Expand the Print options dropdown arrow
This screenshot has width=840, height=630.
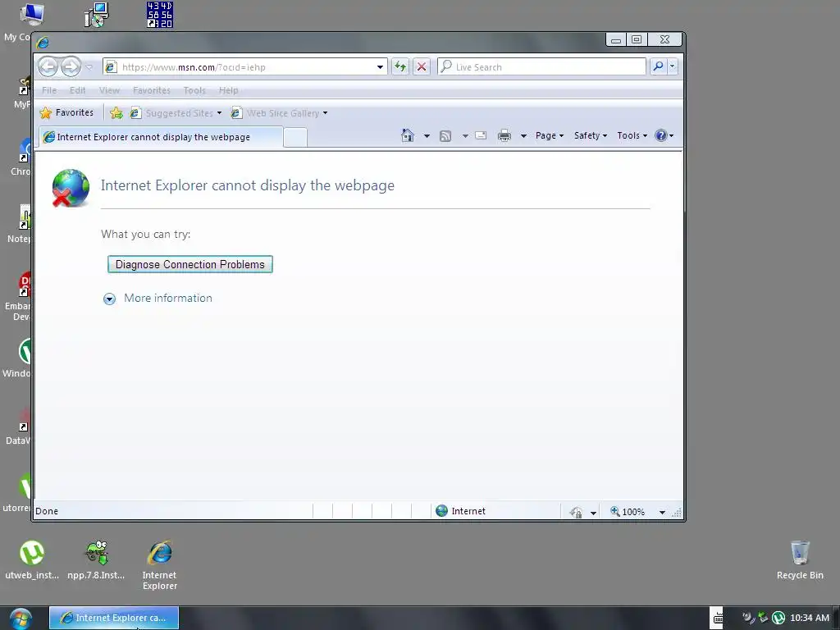point(523,136)
